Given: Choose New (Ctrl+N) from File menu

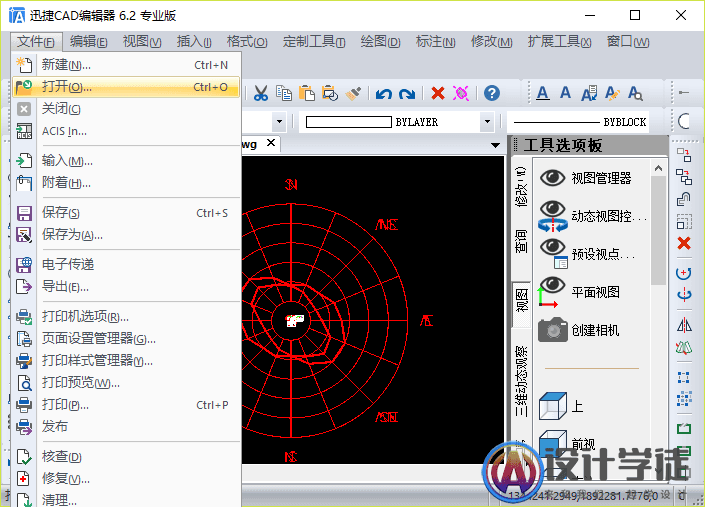Looking at the screenshot, I should point(126,65).
